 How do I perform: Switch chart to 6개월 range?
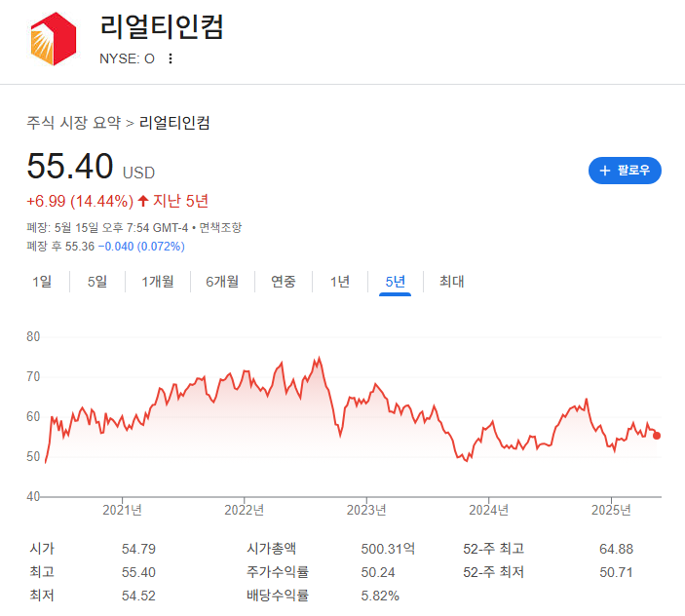pos(222,282)
